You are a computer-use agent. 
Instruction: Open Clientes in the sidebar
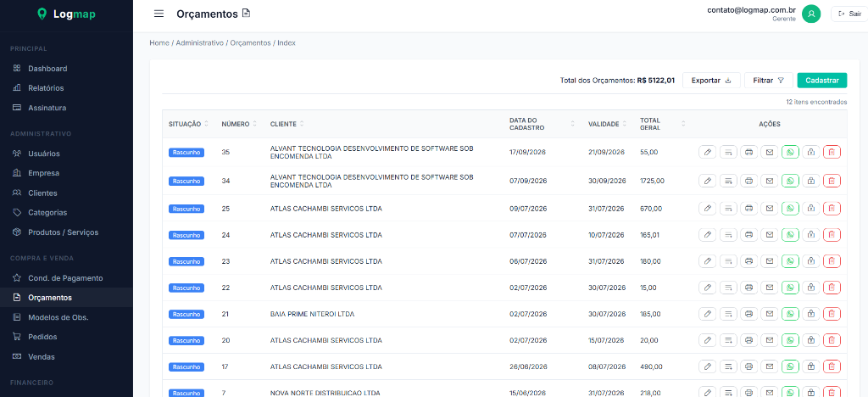pos(66,193)
